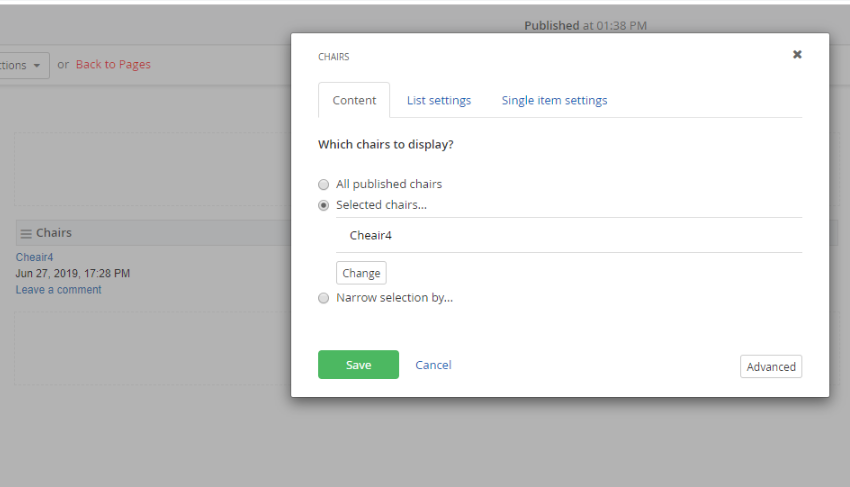Screen dimensions: 850x487
Task: Open Advanced settings of the dialog
Action: pos(771,367)
